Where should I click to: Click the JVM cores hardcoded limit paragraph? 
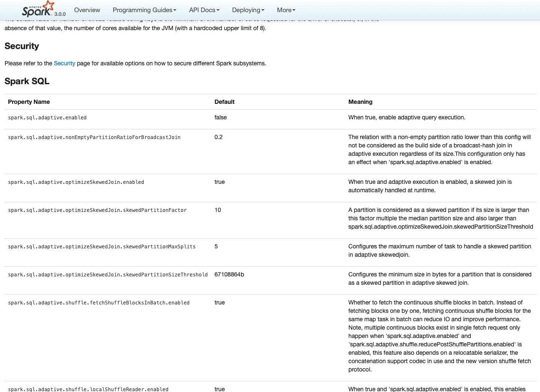[x=192, y=24]
